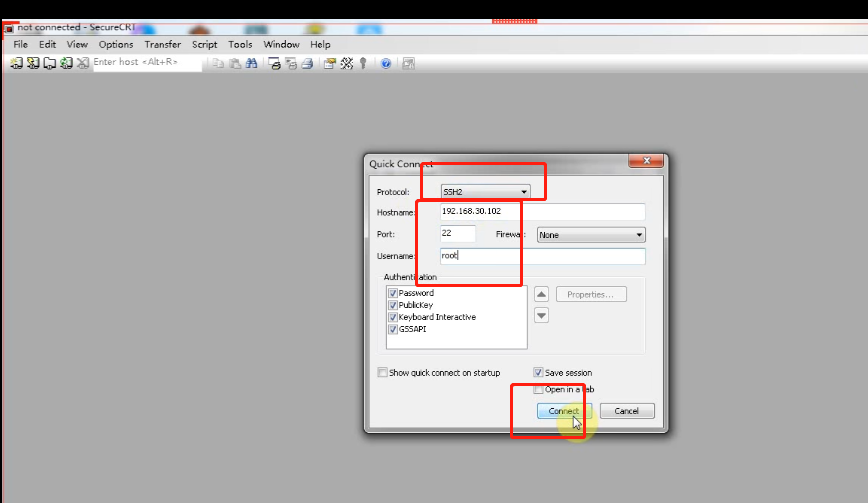Open the View menu
The width and height of the screenshot is (868, 503).
[77, 44]
